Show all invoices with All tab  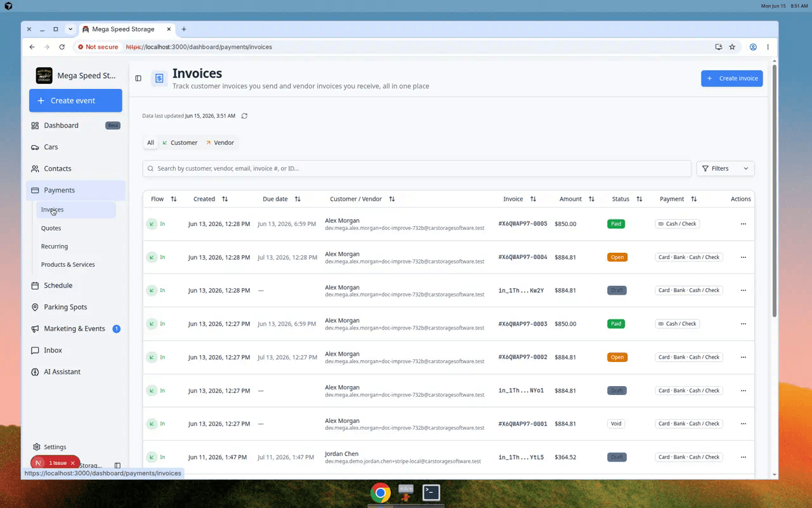150,143
